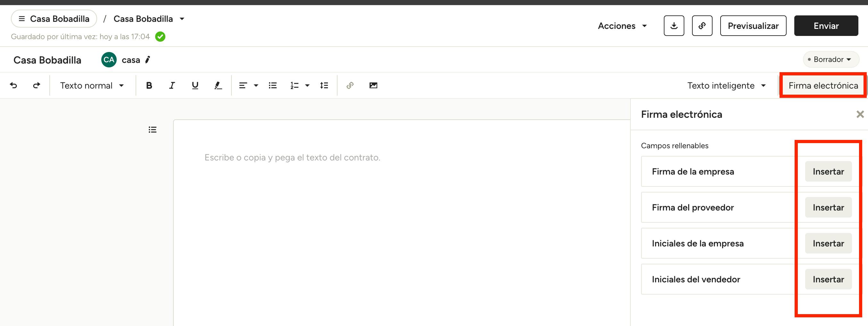
Task: Click the redo arrow icon
Action: pyautogui.click(x=37, y=85)
